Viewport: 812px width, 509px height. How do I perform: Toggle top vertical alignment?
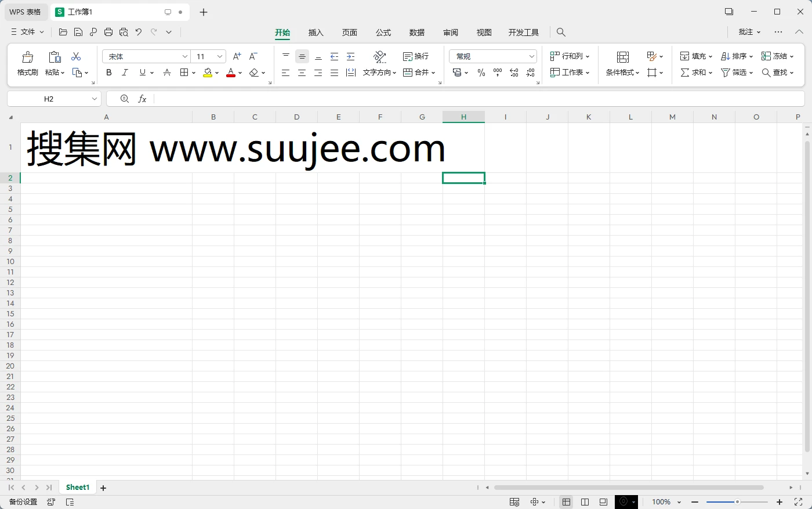click(285, 56)
